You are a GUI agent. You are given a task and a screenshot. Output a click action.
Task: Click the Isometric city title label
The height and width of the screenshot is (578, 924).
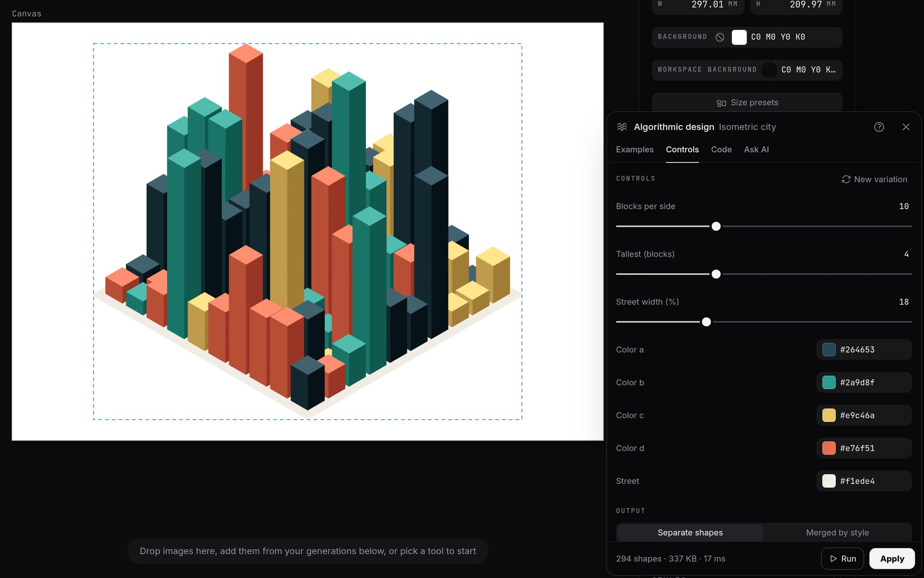point(747,127)
